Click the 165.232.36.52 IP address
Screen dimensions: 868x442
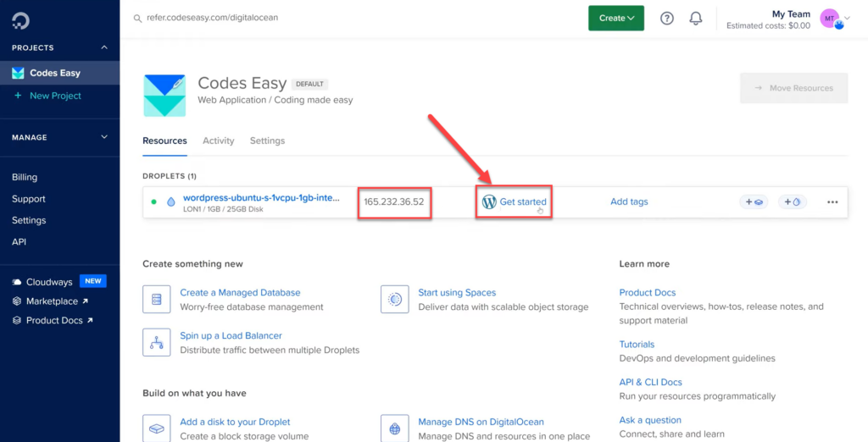point(393,202)
